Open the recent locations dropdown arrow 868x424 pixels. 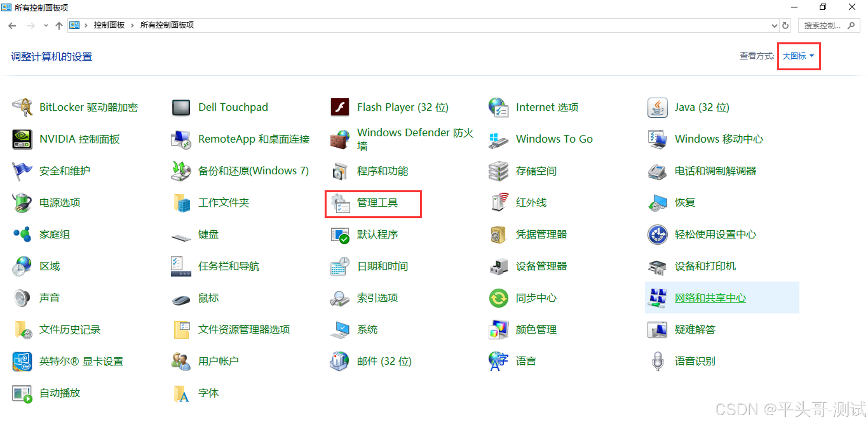46,25
